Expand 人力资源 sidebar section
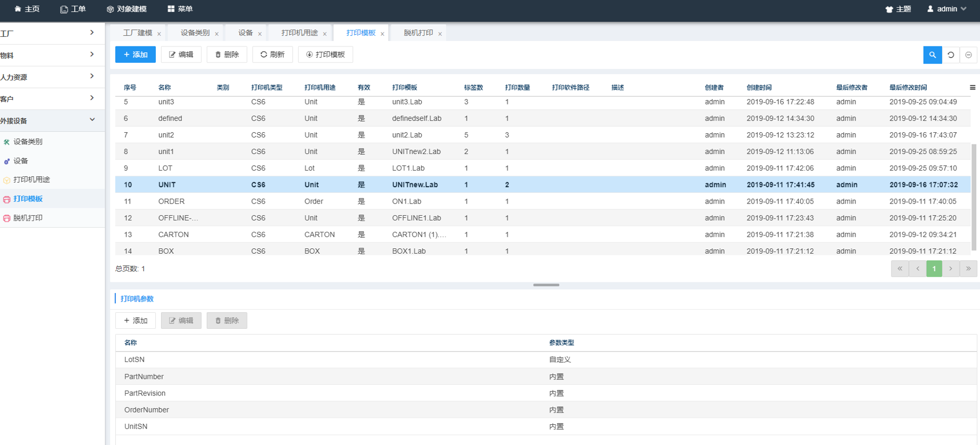980x445 pixels. 52,77
